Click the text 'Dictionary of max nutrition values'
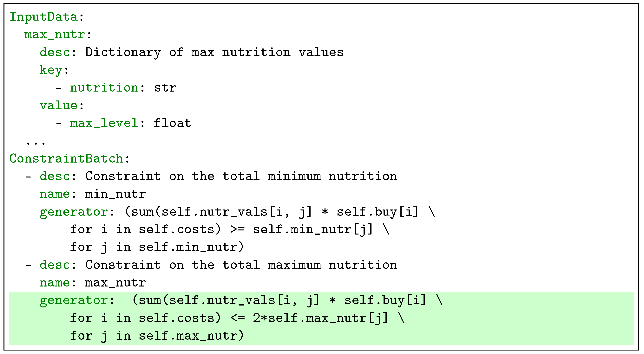644x354 pixels. (214, 52)
